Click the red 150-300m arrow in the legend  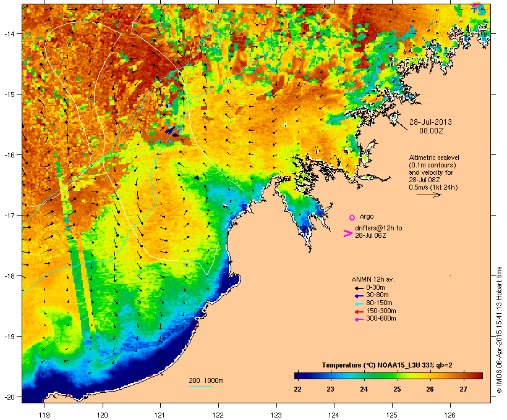[x=359, y=311]
